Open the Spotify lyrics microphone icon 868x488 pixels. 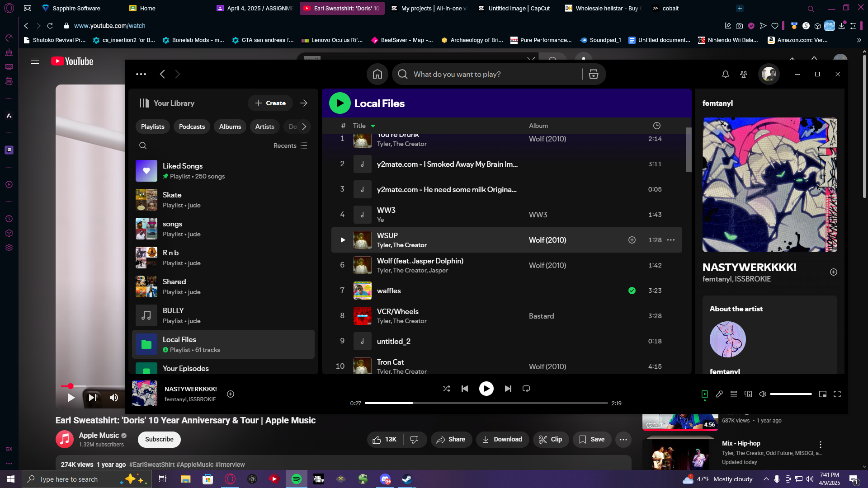719,394
